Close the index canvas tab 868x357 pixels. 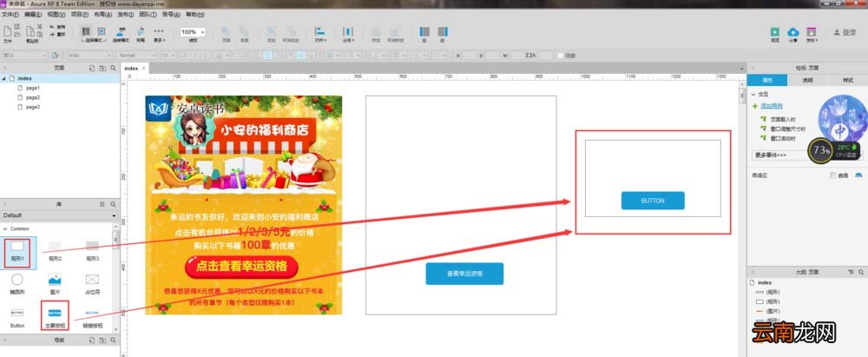pyautogui.click(x=144, y=68)
